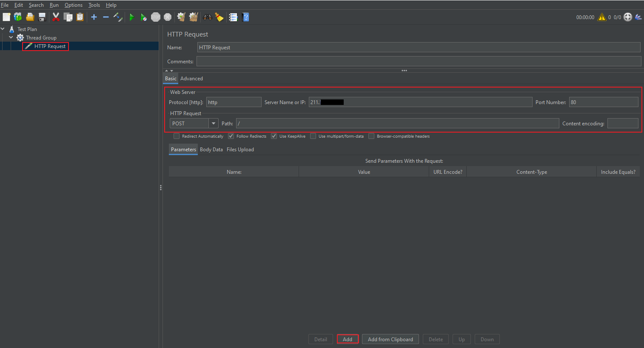644x348 pixels.
Task: Enable Redirect Automatically checkbox
Action: point(177,136)
